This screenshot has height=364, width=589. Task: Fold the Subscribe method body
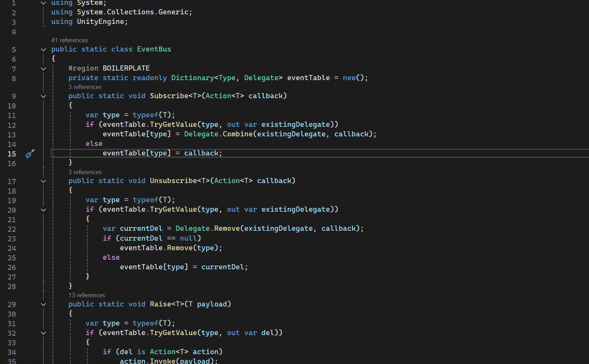43,96
